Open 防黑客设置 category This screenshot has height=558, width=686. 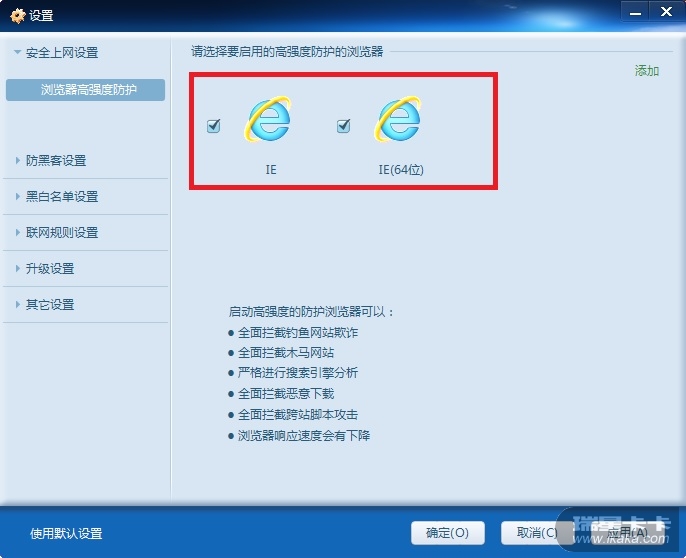[56, 161]
